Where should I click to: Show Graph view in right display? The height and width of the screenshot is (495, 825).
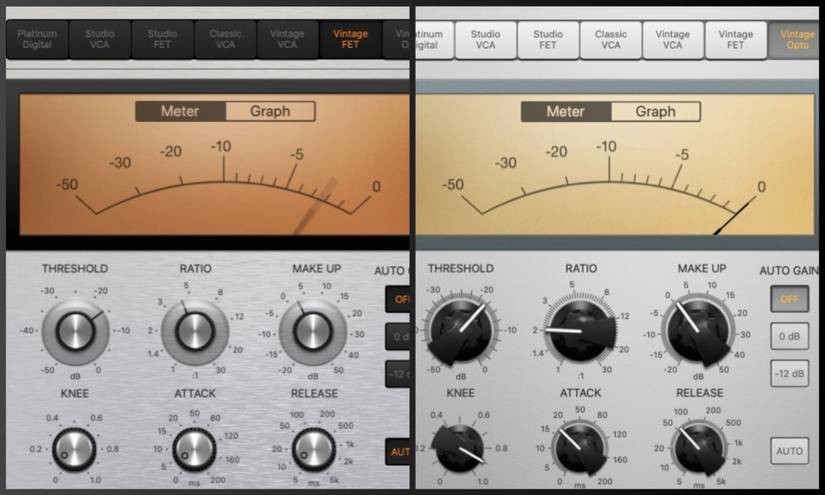(x=656, y=112)
